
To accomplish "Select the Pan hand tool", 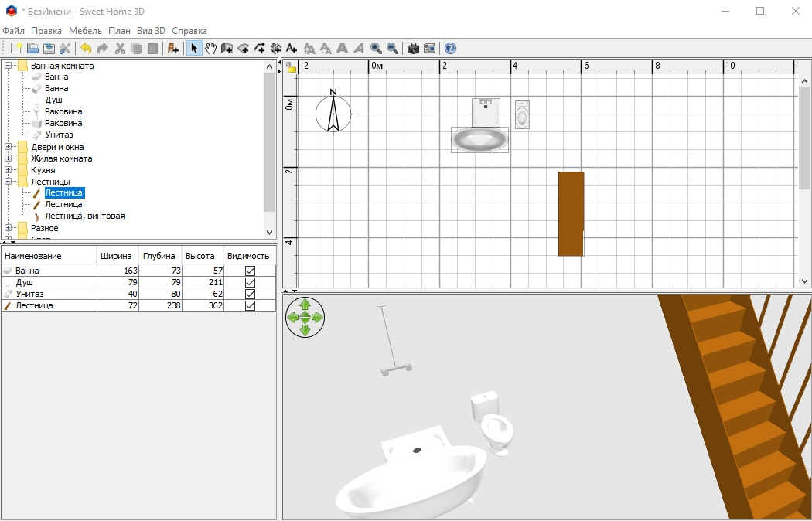I will (210, 49).
